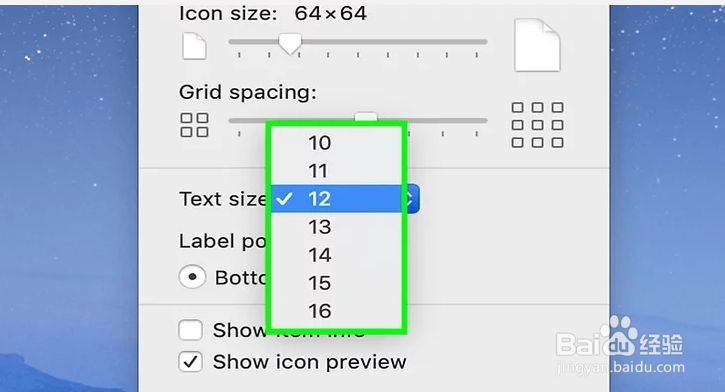The height and width of the screenshot is (392, 725).
Task: Select the Bottom label position radio button
Action: pyautogui.click(x=192, y=277)
